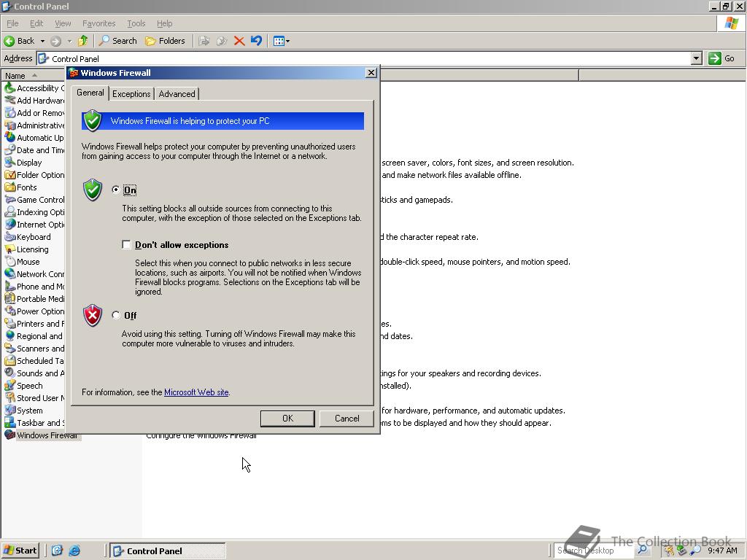Screen dimensions: 747x560
Task: Click the Administrative Tools icon
Action: [x=9, y=125]
